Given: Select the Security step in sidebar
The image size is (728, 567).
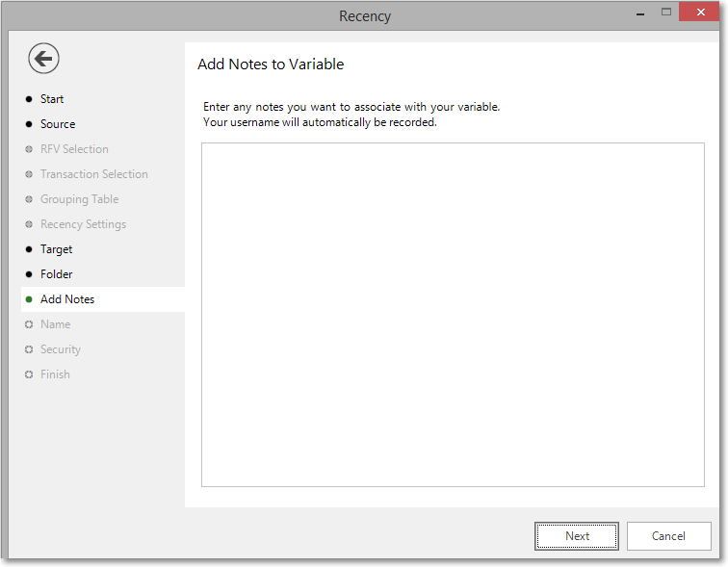Looking at the screenshot, I should coord(61,349).
